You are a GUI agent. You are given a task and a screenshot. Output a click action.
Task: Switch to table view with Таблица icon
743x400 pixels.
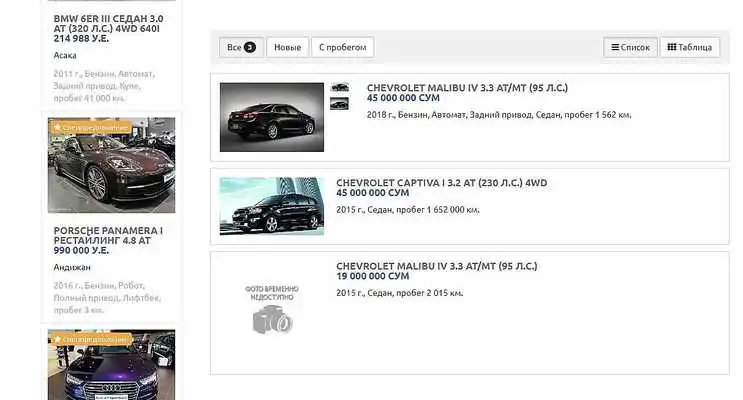(x=689, y=47)
